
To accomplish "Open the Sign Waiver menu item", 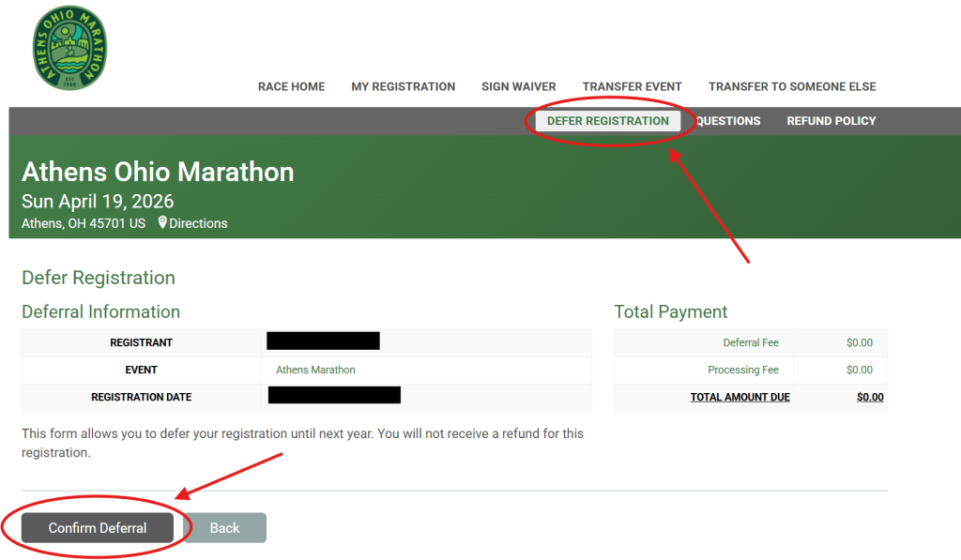I will [518, 86].
